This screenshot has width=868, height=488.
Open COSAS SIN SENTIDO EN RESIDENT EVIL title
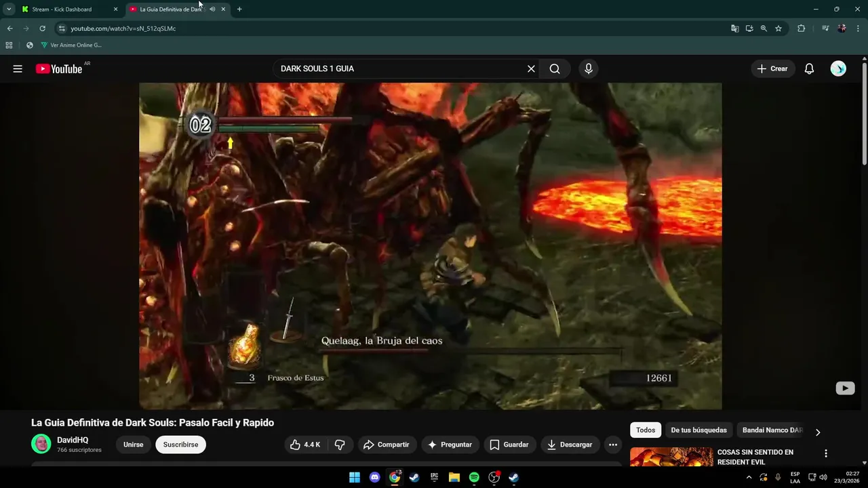(x=755, y=457)
